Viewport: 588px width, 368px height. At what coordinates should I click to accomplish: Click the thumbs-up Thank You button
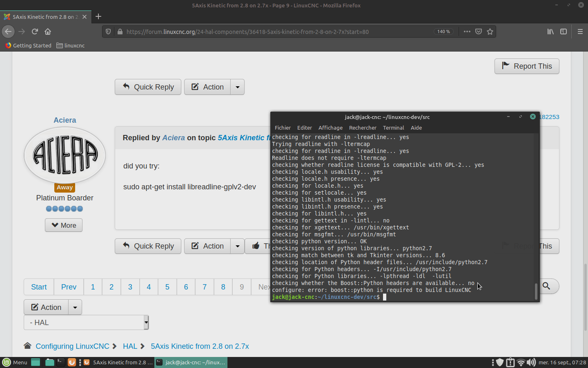coord(258,246)
